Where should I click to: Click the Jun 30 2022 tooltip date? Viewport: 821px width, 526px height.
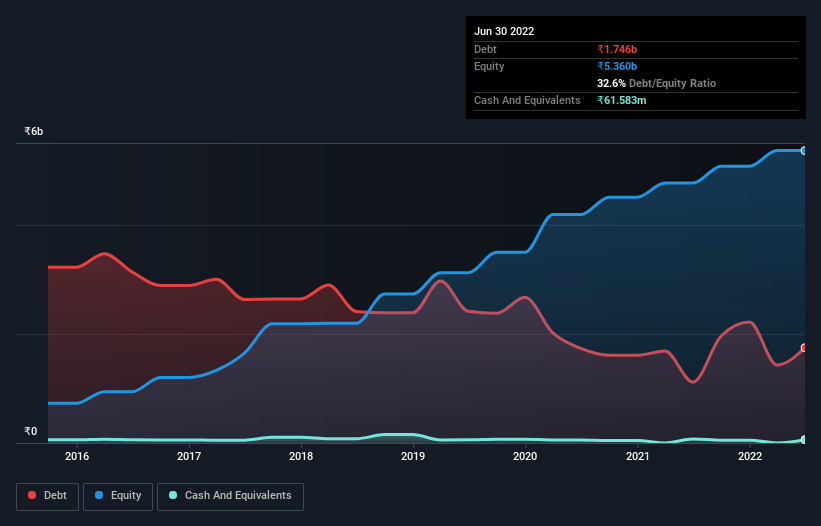[504, 31]
